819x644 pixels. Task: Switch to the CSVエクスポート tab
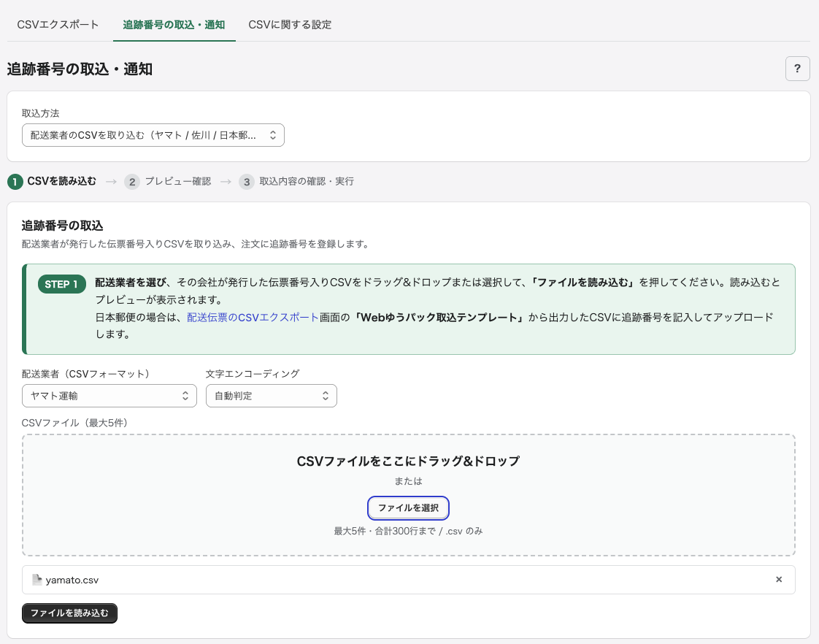(58, 25)
